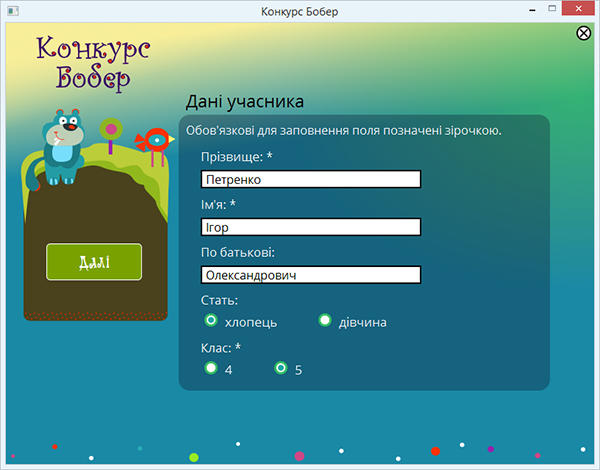Click the Ім'я field containing Ігор
The image size is (600, 470).
point(310,227)
